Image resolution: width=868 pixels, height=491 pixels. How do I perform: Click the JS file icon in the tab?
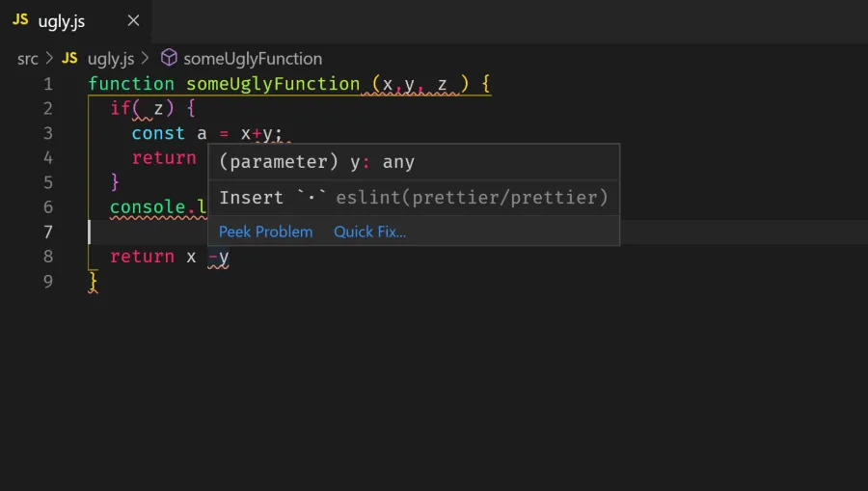pyautogui.click(x=20, y=20)
